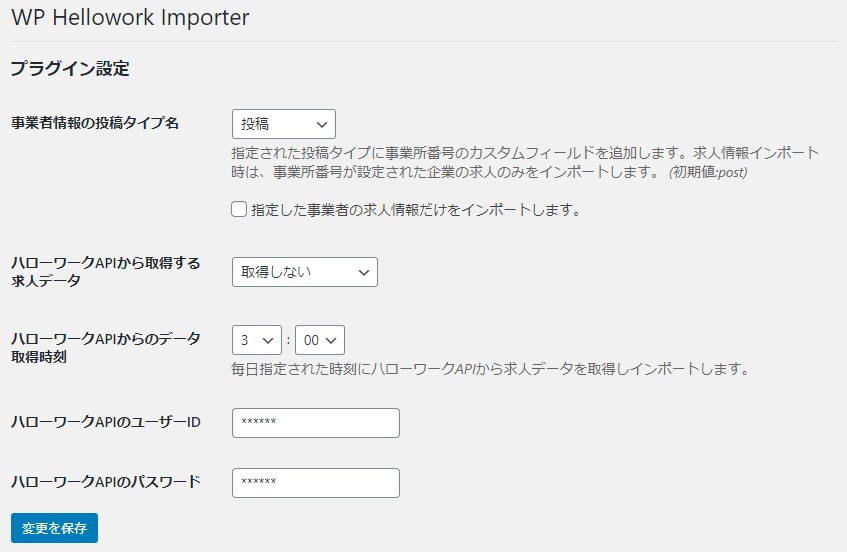Click the ハローワークAPIからのデータ取得時刻 label
This screenshot has height=552, width=847.
click(105, 347)
